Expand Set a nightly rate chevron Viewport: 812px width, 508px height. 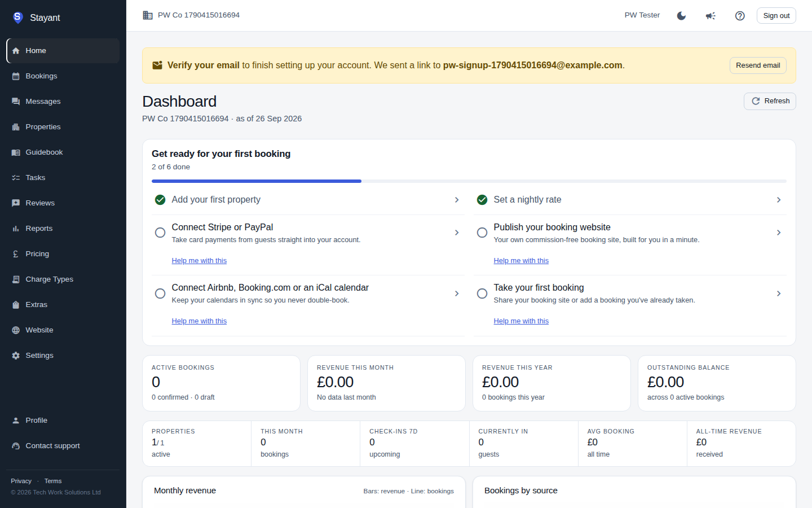click(x=779, y=200)
